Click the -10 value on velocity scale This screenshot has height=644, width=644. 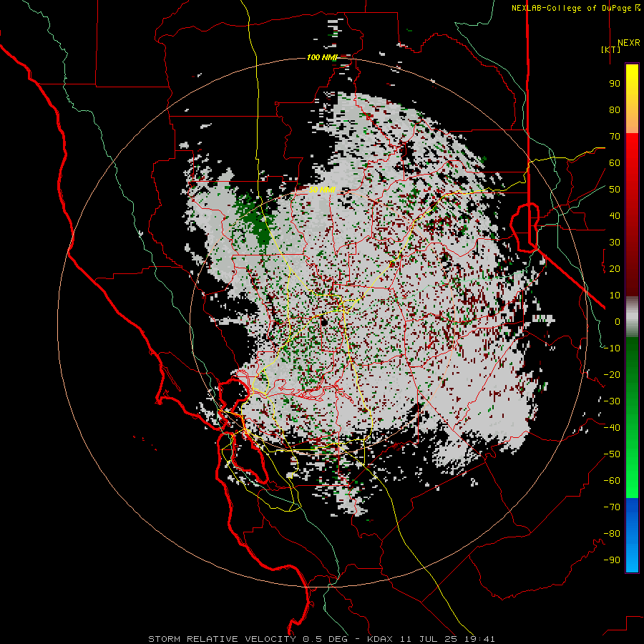click(612, 348)
